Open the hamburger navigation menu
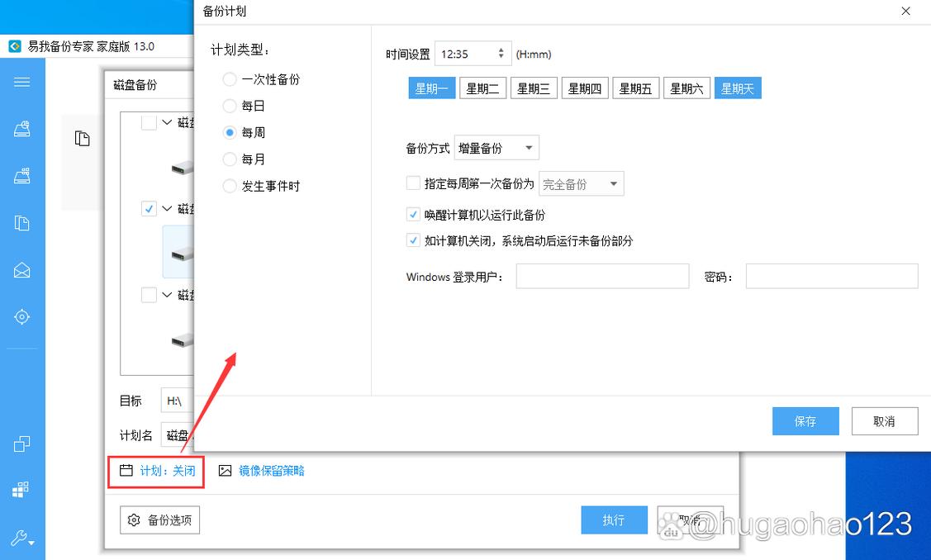 22,82
